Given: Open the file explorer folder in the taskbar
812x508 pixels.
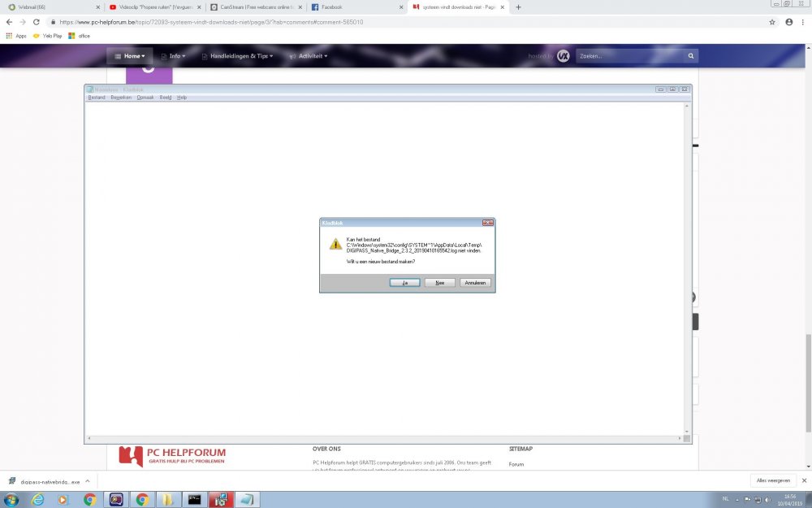Looking at the screenshot, I should [x=167, y=500].
